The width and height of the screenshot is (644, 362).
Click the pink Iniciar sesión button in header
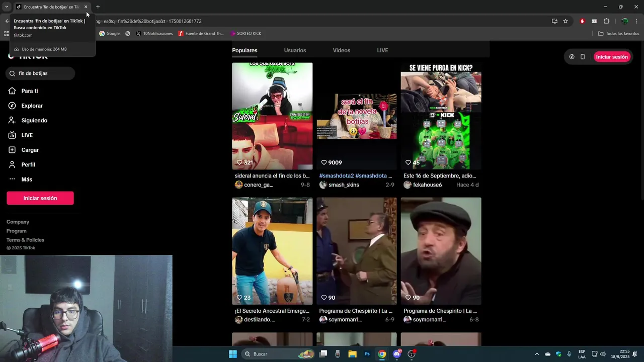[x=612, y=57]
